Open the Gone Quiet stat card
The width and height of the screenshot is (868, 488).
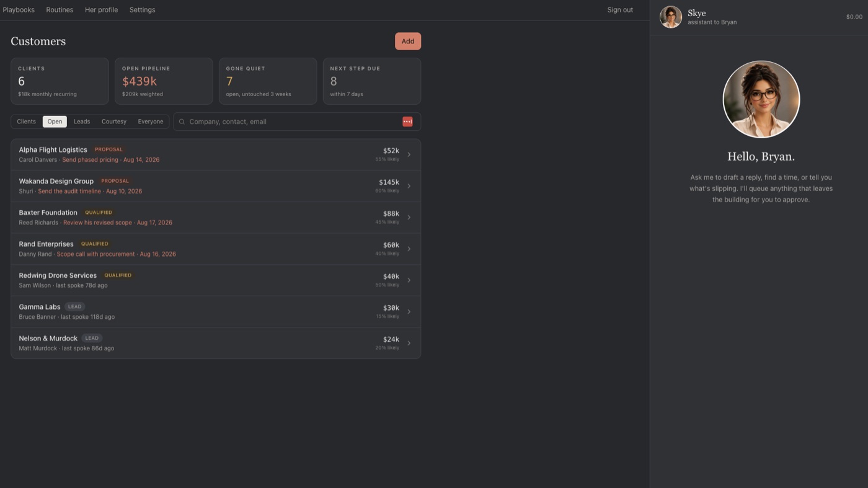pyautogui.click(x=268, y=81)
